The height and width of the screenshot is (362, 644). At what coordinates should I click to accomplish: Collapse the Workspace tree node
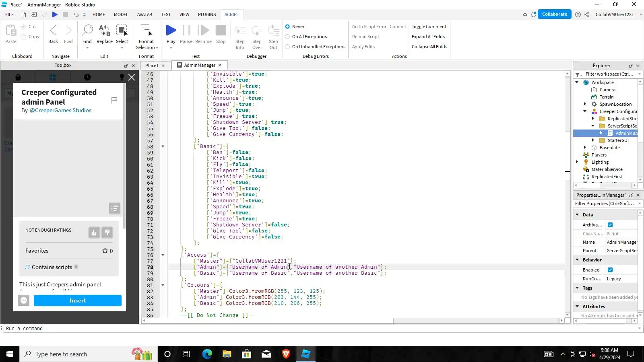pyautogui.click(x=577, y=82)
